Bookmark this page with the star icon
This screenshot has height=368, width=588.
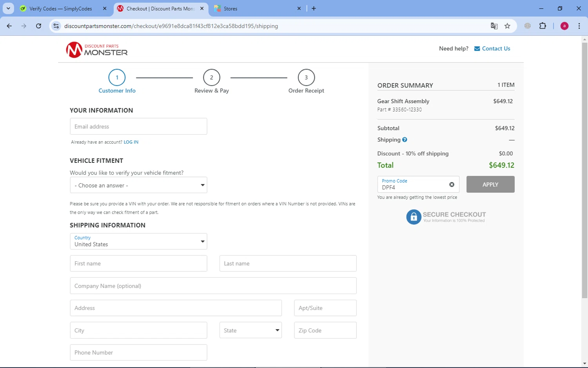507,26
